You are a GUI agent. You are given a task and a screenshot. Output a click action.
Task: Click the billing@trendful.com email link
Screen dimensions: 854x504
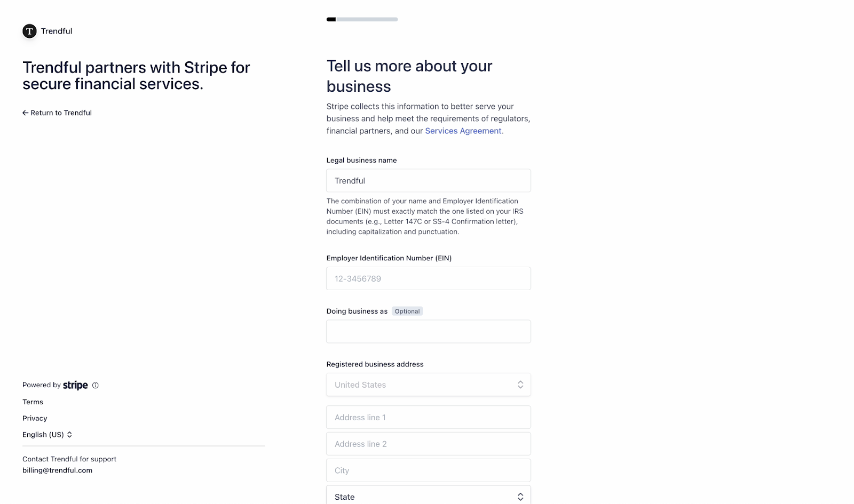pyautogui.click(x=57, y=470)
